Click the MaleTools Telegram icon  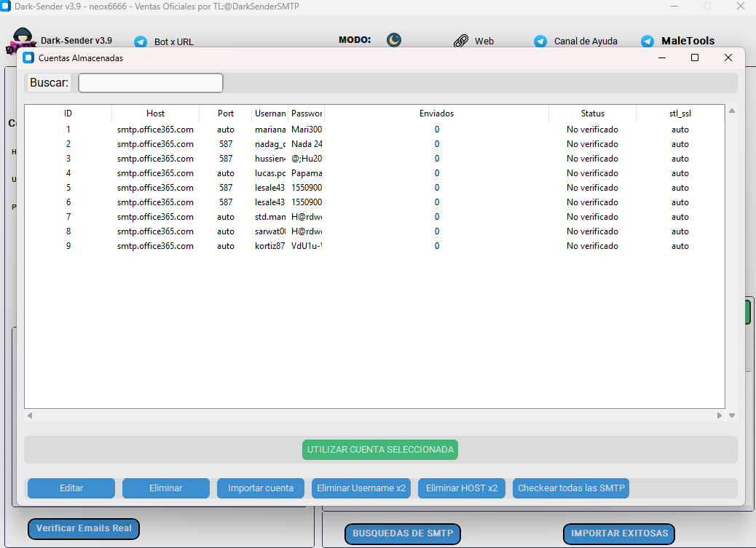pyautogui.click(x=647, y=41)
